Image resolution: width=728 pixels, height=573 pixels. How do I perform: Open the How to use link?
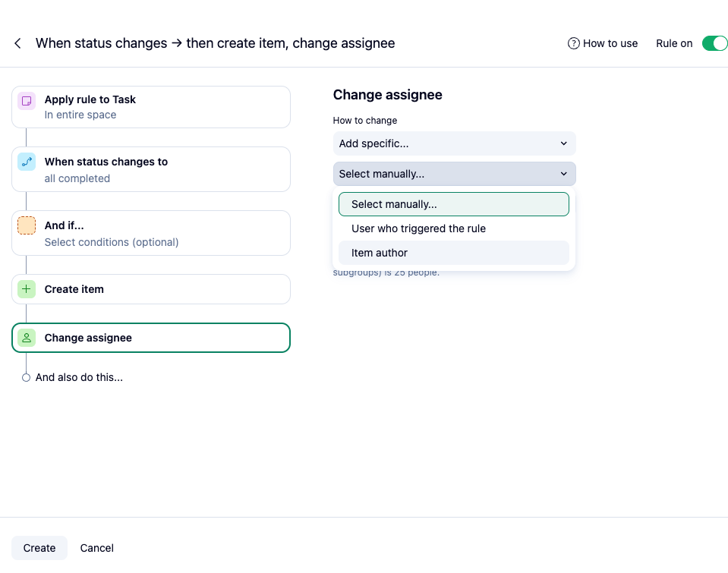(x=610, y=43)
